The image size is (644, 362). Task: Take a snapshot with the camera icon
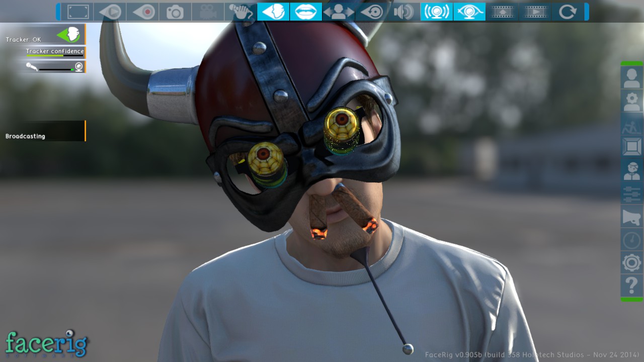[175, 12]
